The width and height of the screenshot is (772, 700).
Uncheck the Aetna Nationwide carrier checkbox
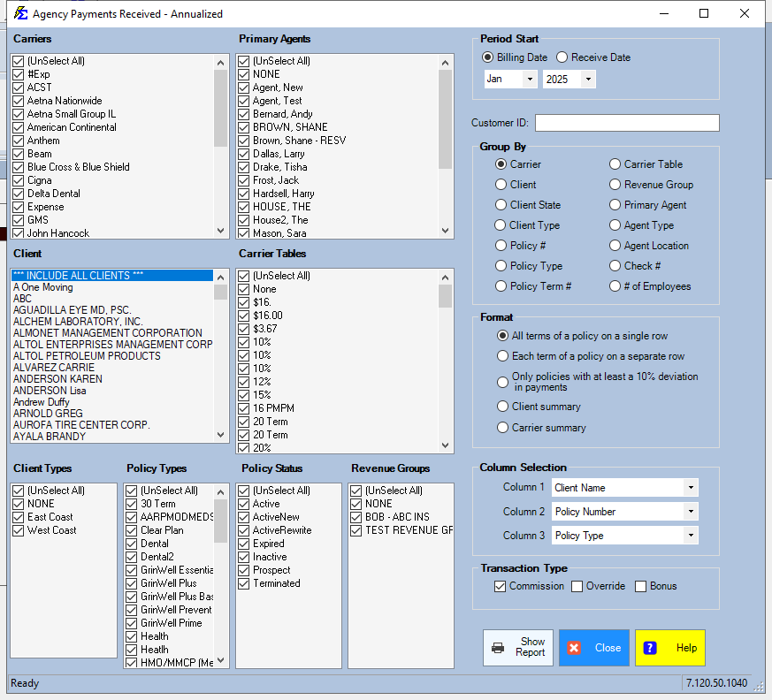[x=19, y=101]
